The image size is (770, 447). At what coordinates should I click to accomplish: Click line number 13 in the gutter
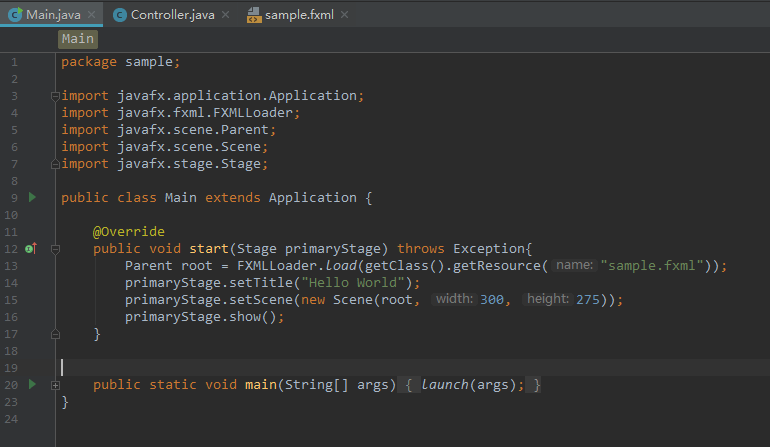coord(11,266)
